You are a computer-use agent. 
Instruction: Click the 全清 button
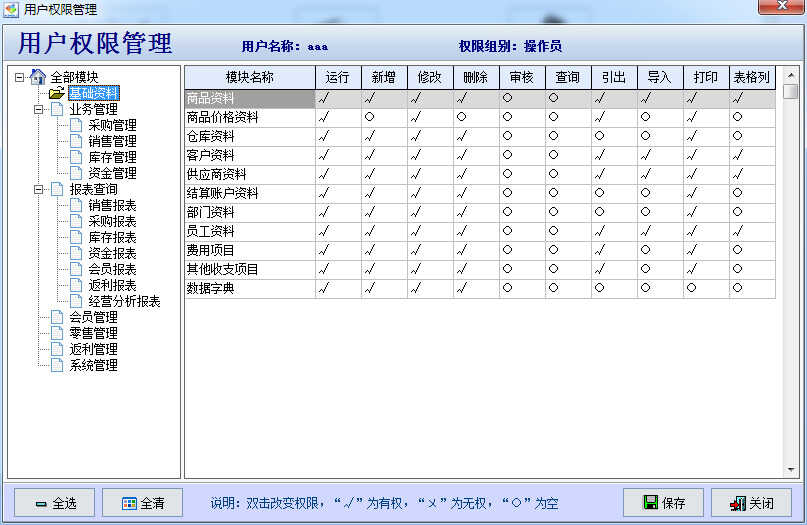pos(143,503)
